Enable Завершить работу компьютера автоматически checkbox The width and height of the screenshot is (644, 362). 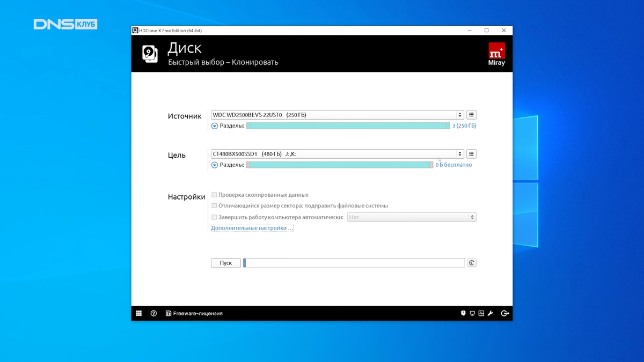tap(214, 217)
